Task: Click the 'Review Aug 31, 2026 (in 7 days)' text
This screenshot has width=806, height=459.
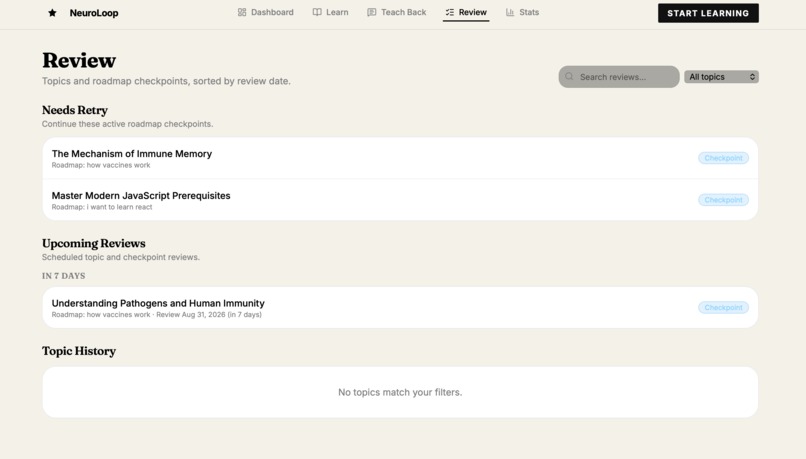Action: 209,315
